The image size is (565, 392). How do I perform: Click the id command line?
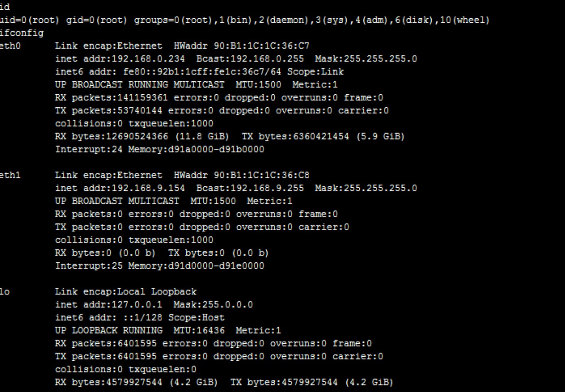(5, 7)
